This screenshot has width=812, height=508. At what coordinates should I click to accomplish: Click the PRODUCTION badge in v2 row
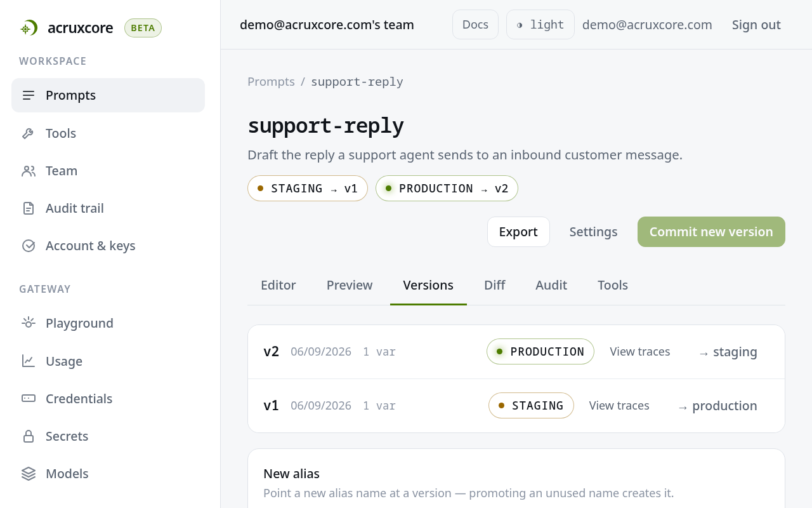tap(540, 352)
